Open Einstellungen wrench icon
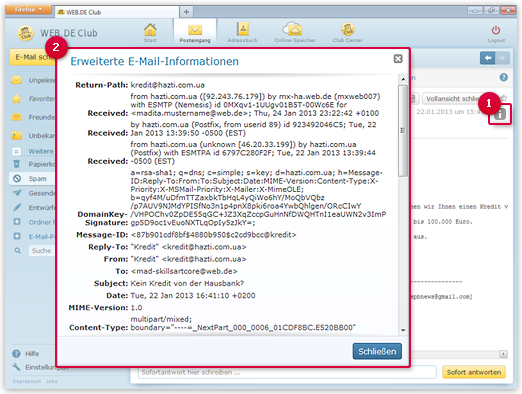Image resolution: width=522 pixels, height=394 pixels. pos(16,367)
